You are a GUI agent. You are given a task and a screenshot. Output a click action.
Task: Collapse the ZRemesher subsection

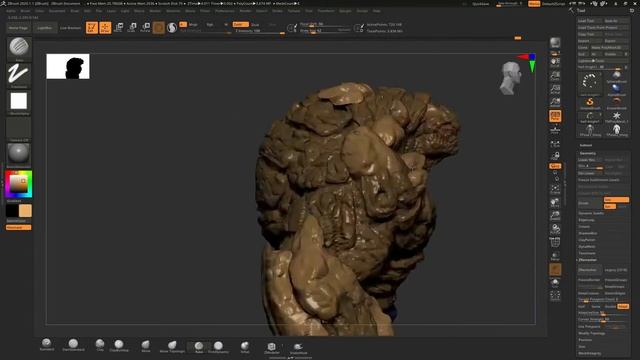pyautogui.click(x=588, y=260)
